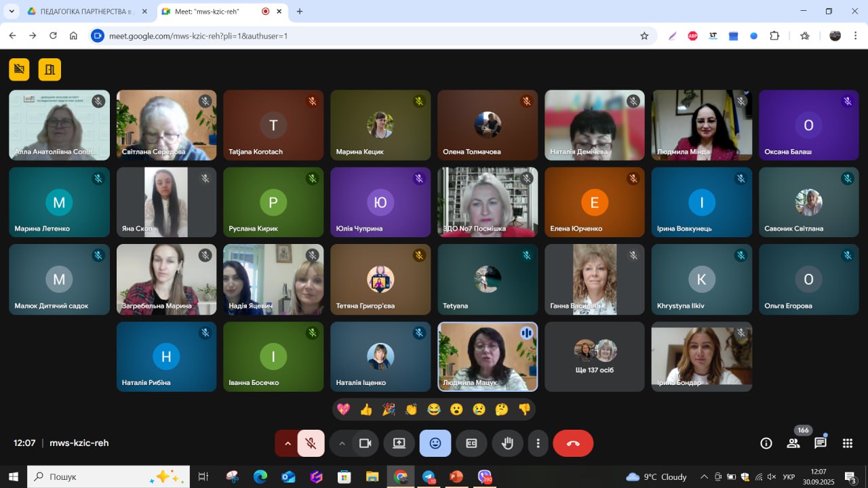Viewport: 868px width, 488px height.
Task: Hide the emoji reactions bar with smiley button
Action: (x=435, y=443)
